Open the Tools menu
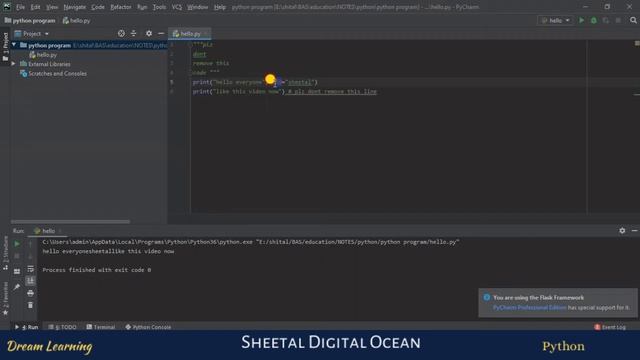 coord(159,7)
